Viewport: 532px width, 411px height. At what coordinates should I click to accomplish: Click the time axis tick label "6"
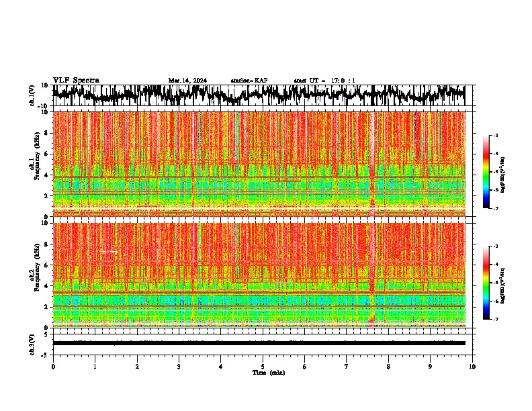304,367
